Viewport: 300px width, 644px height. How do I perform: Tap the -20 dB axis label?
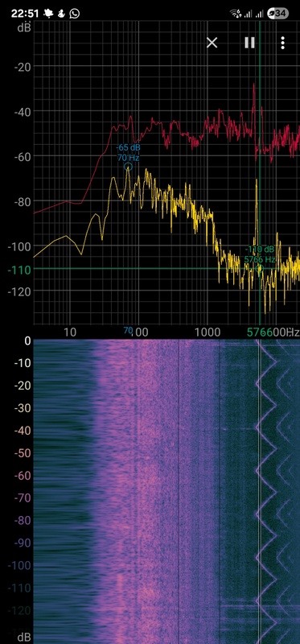pos(22,67)
